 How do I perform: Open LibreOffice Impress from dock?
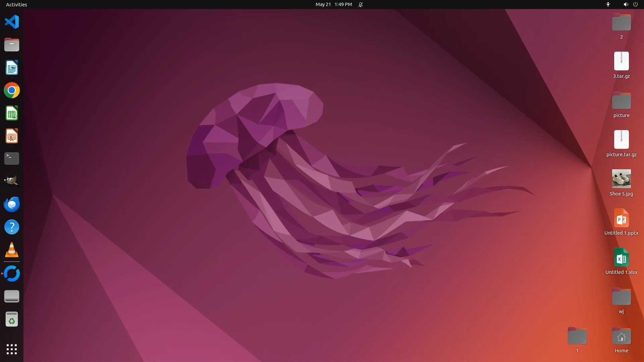[x=12, y=136]
